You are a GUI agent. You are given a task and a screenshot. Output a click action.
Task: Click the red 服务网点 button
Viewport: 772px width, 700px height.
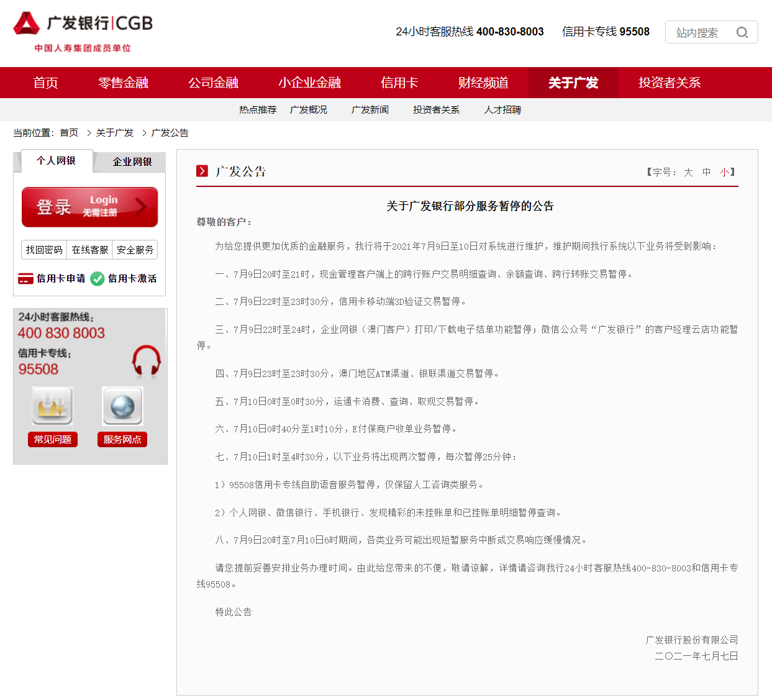[x=122, y=439]
